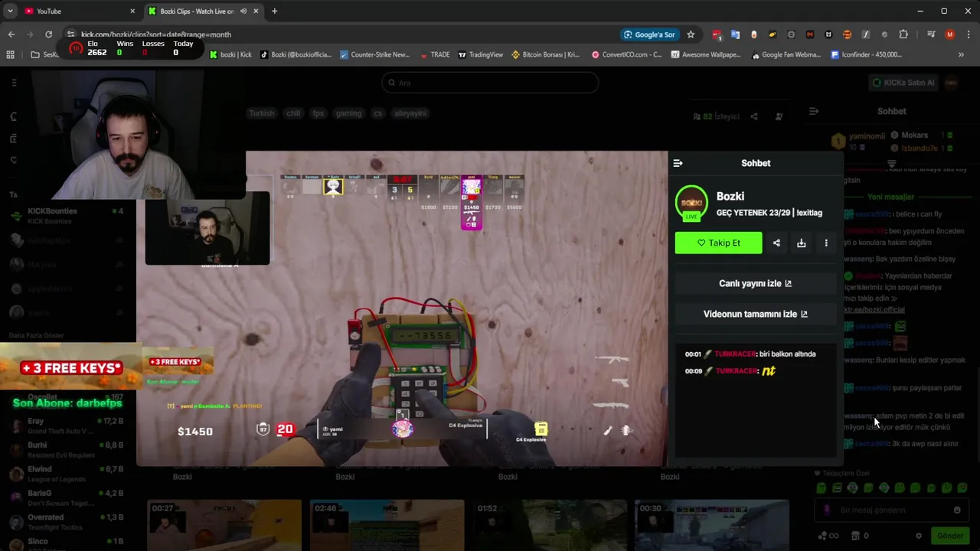Screen dimensions: 980x551
Task: Click the Bozki channel name in the popup
Action: pyautogui.click(x=730, y=196)
